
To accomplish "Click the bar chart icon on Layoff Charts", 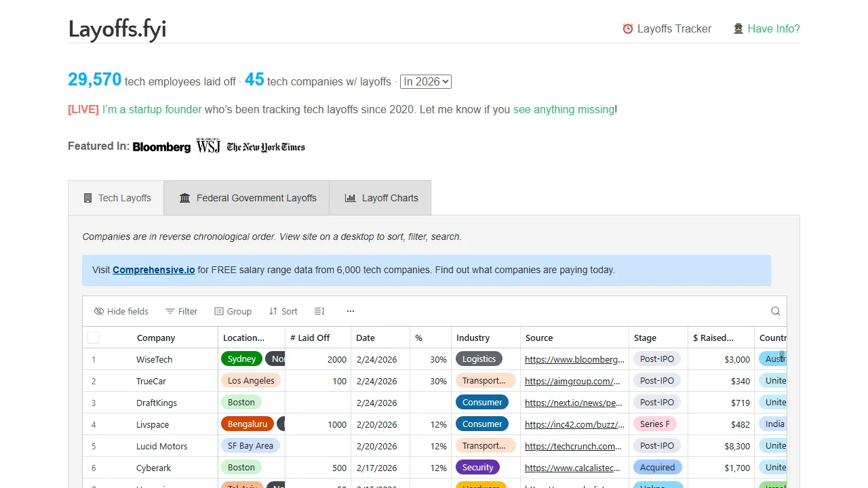I will tap(350, 198).
